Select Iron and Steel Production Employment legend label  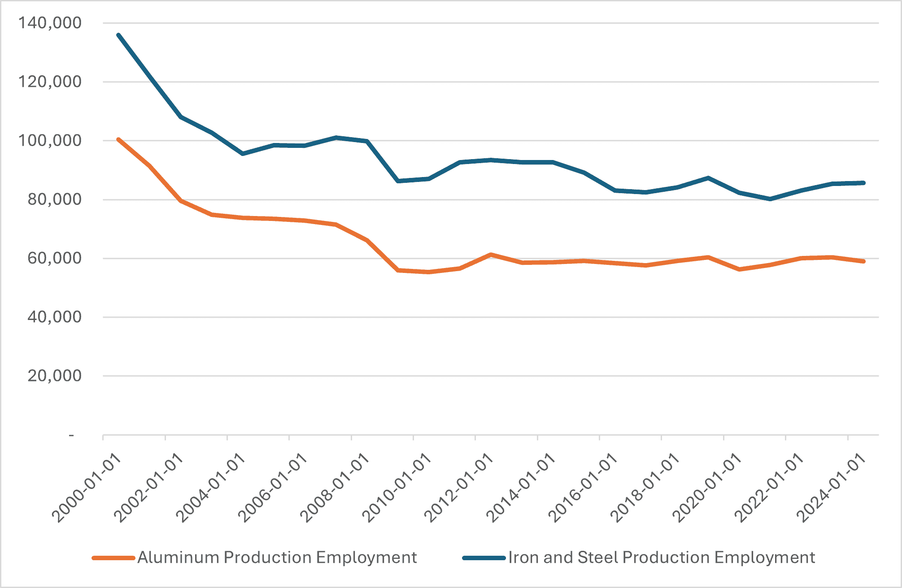pyautogui.click(x=662, y=558)
